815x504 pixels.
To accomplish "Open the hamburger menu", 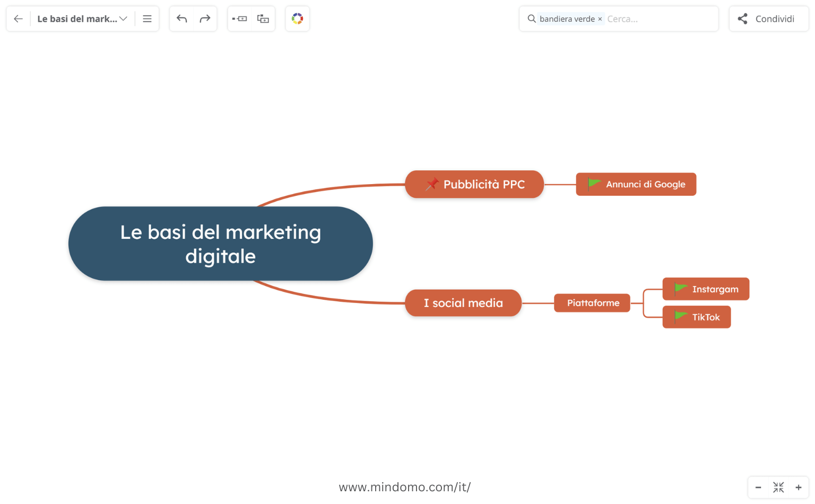I will click(147, 19).
